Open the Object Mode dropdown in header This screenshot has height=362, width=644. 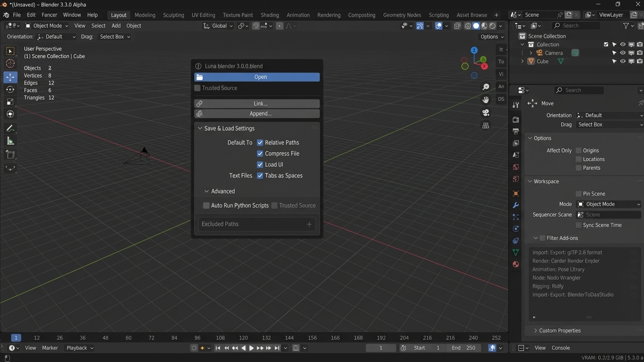47,26
